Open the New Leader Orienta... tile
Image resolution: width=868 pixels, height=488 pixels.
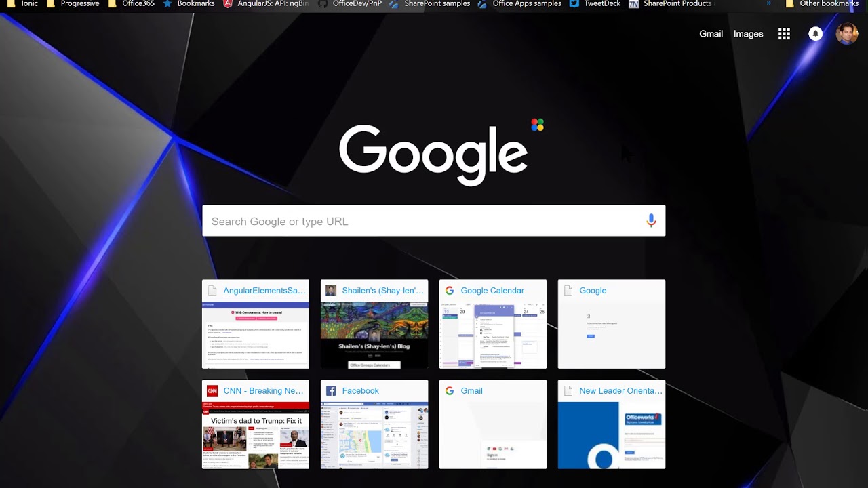coord(612,424)
